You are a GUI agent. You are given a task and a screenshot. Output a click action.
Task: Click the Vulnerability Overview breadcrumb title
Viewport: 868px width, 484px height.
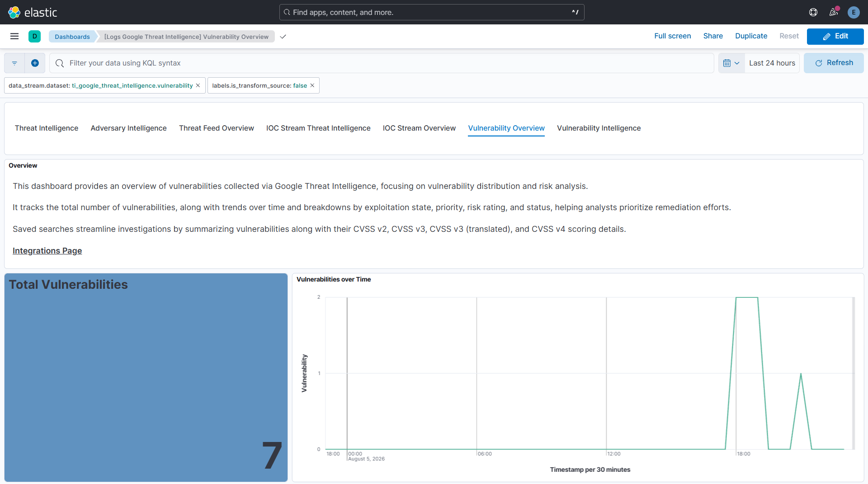click(186, 37)
